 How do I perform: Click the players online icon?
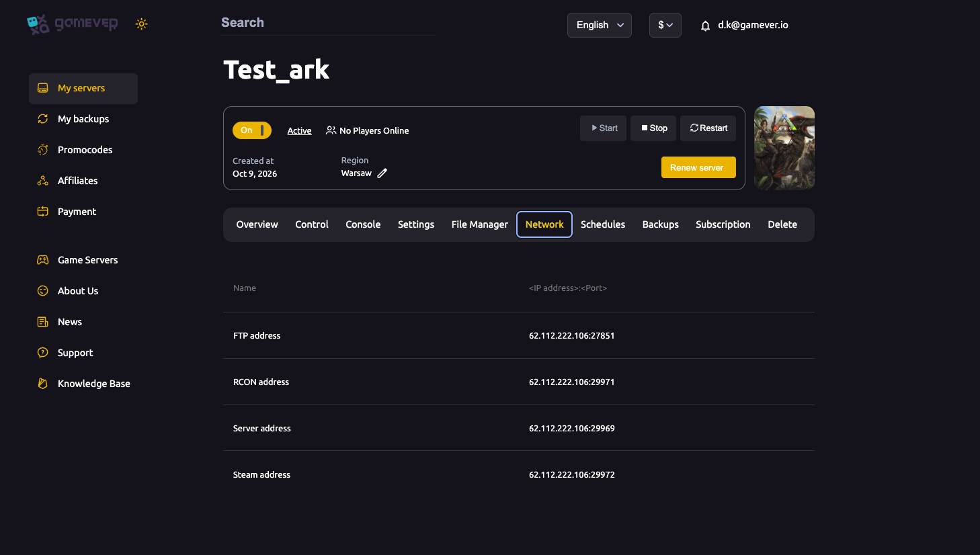tap(331, 130)
